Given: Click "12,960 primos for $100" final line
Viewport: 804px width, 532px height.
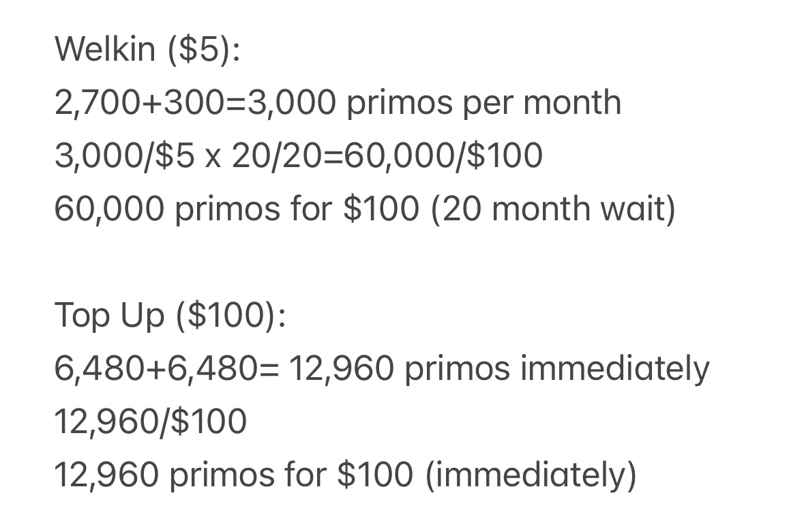Looking at the screenshot, I should click(x=233, y=475).
